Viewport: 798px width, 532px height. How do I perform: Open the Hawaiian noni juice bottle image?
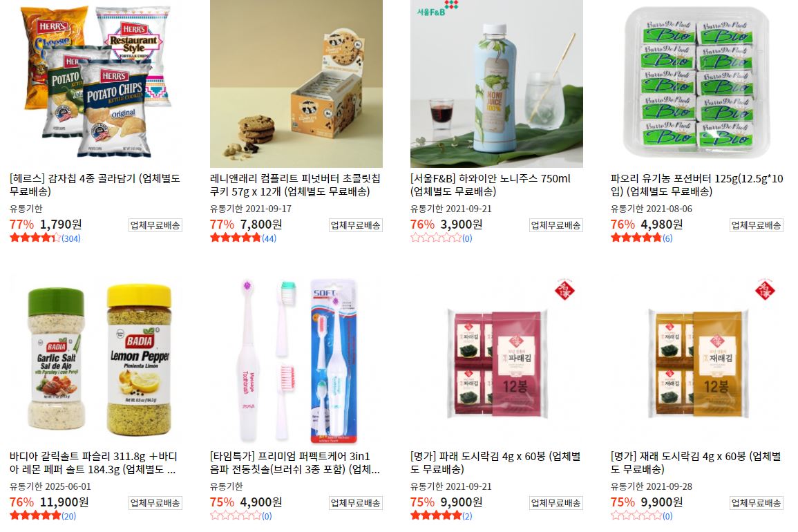(497, 84)
